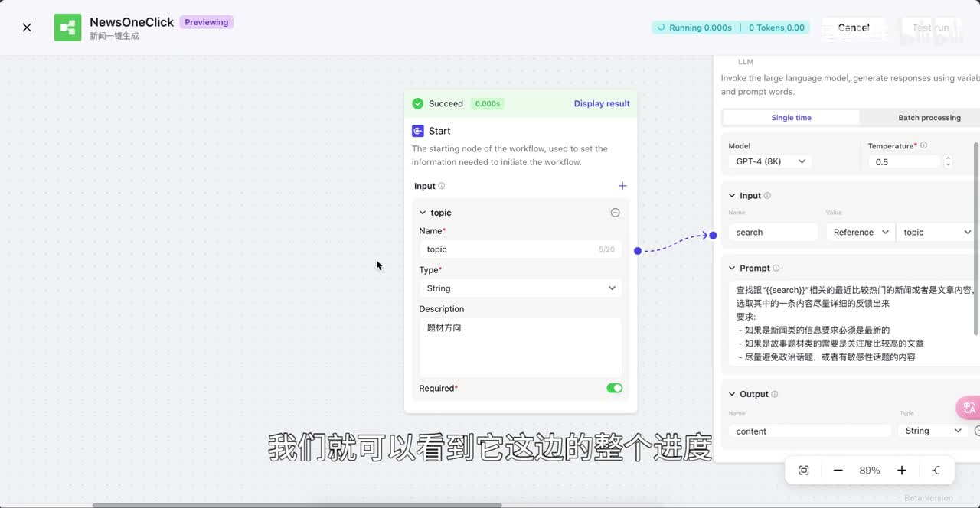Click the green NewsOneClick workflow icon
The height and width of the screenshot is (508, 980).
pos(67,28)
